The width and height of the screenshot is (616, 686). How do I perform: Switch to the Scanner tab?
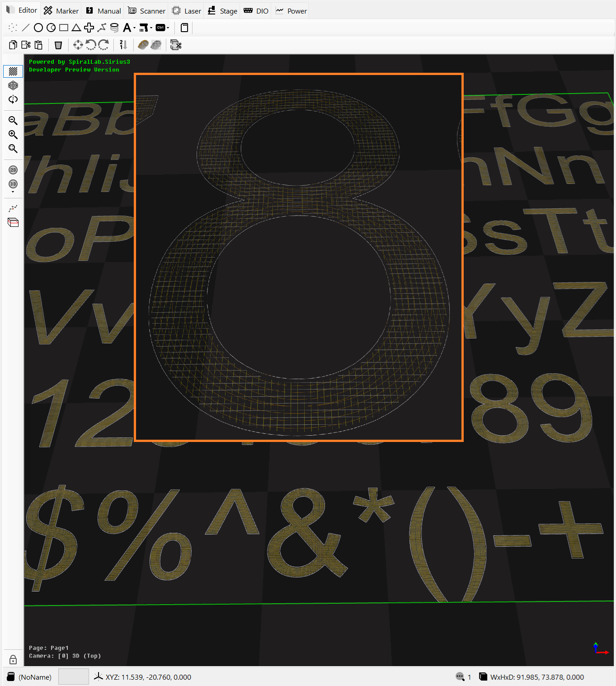tap(147, 11)
